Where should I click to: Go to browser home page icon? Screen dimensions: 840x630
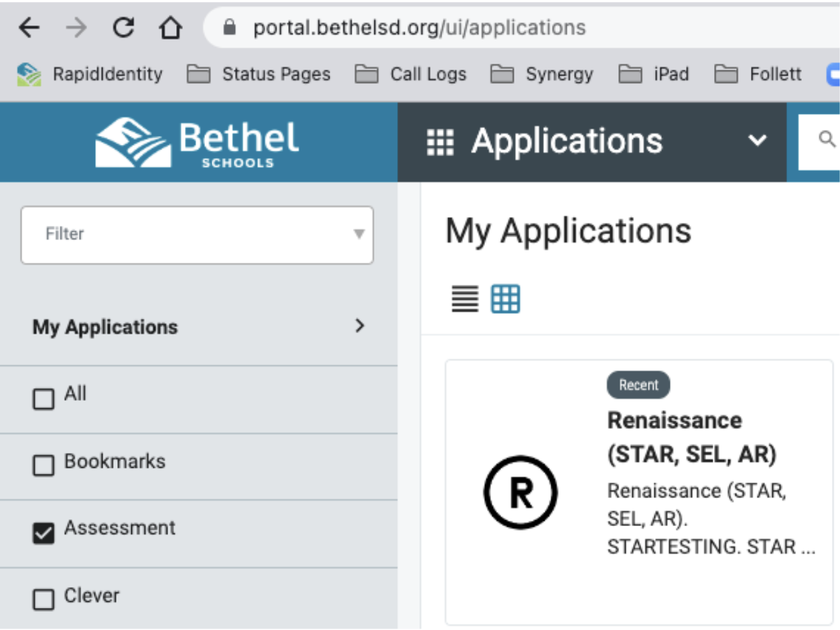(x=170, y=27)
